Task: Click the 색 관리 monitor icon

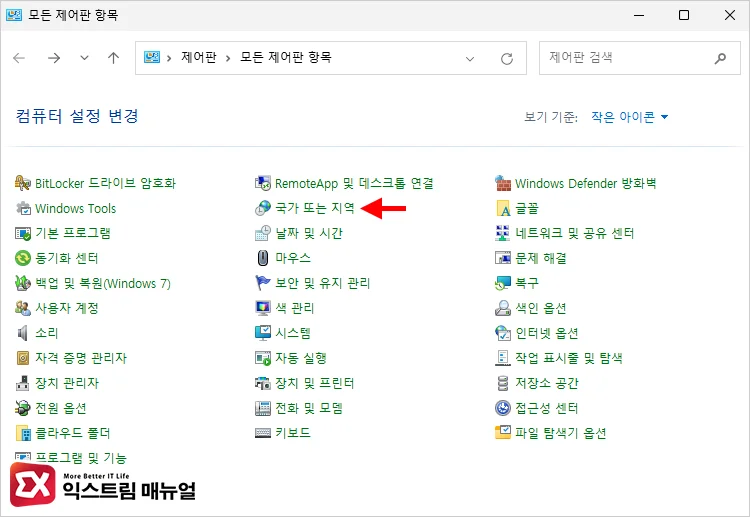Action: pos(263,308)
